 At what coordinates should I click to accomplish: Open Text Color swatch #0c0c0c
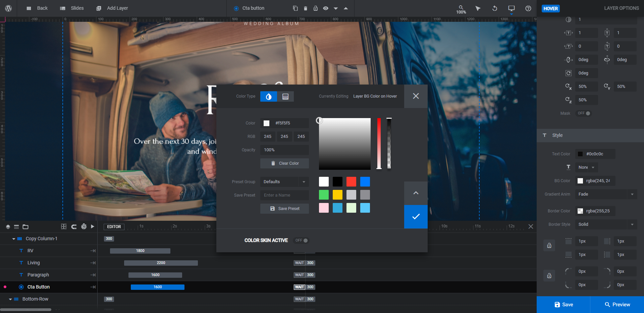(580, 154)
